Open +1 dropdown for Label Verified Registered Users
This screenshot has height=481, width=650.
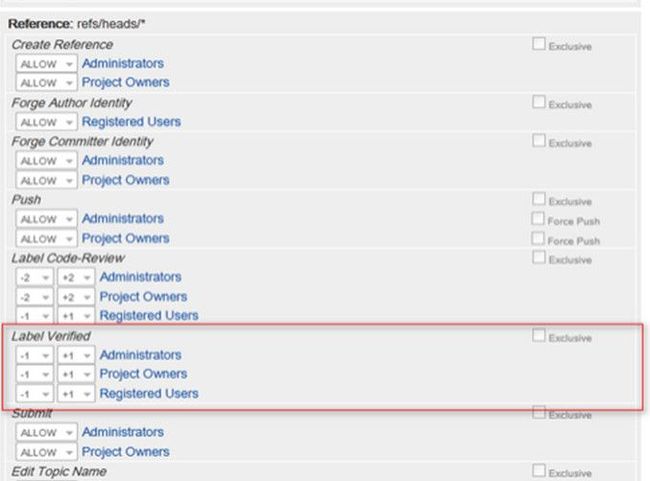73,394
